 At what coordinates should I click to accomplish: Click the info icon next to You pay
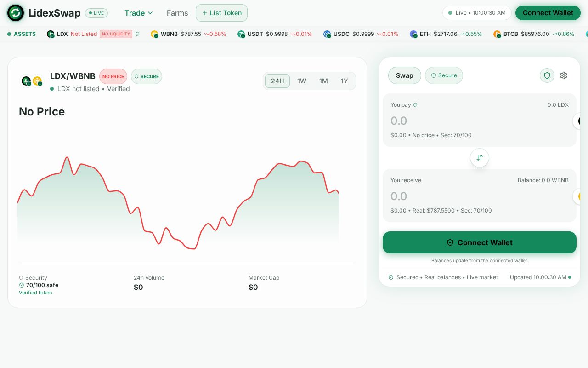415,105
